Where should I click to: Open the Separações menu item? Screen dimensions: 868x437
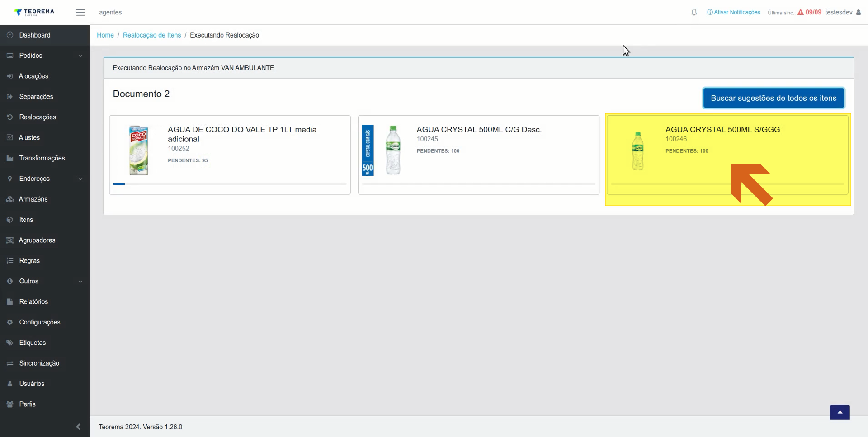point(45,96)
